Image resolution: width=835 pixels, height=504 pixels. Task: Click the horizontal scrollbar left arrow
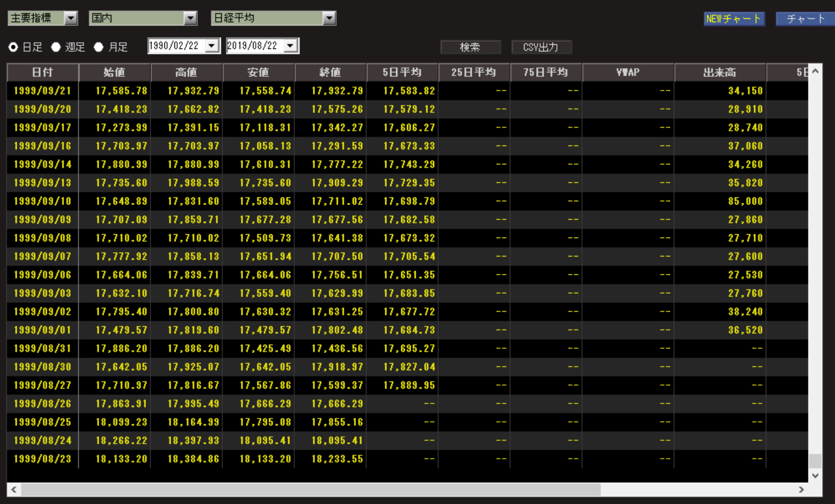[14, 490]
